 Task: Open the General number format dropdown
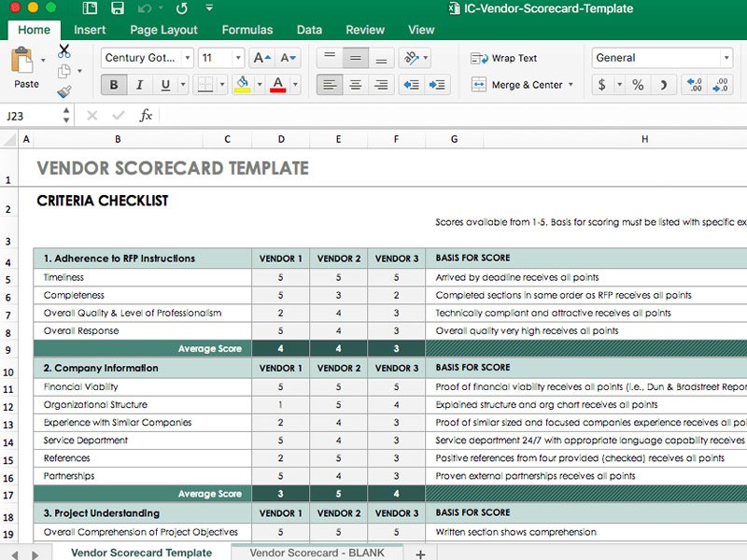point(726,58)
